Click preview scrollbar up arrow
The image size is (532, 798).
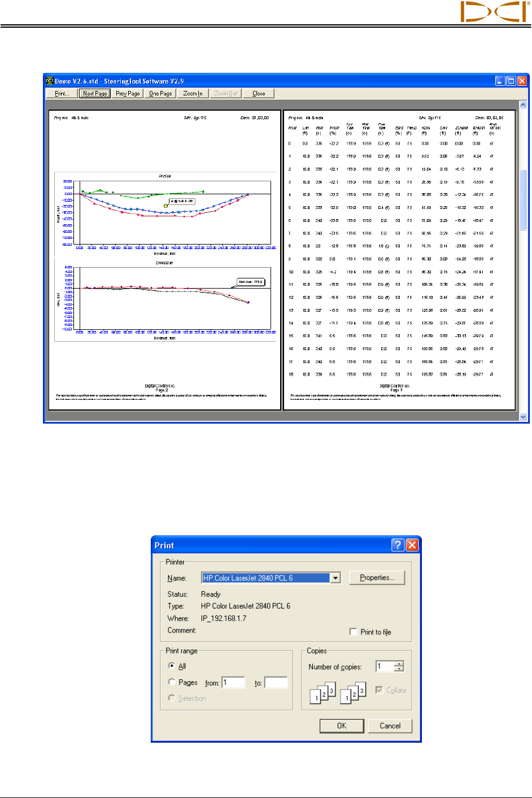coord(523,105)
